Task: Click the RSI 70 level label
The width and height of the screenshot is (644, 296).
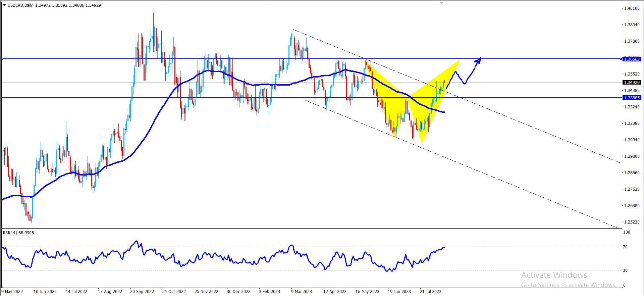Action: pos(625,247)
